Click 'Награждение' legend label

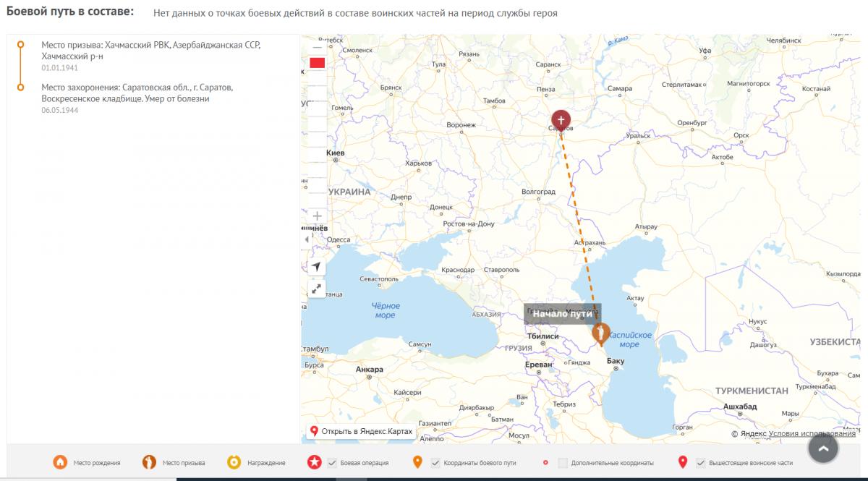[x=266, y=463]
